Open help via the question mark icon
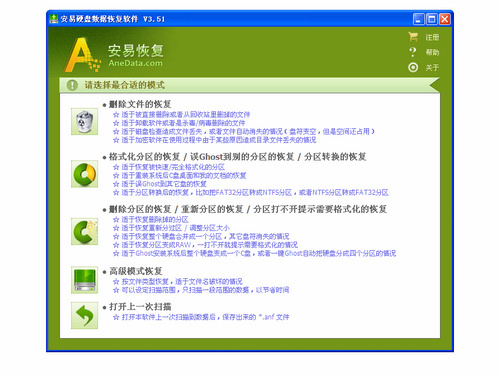This screenshot has width=500, height=375. click(413, 52)
